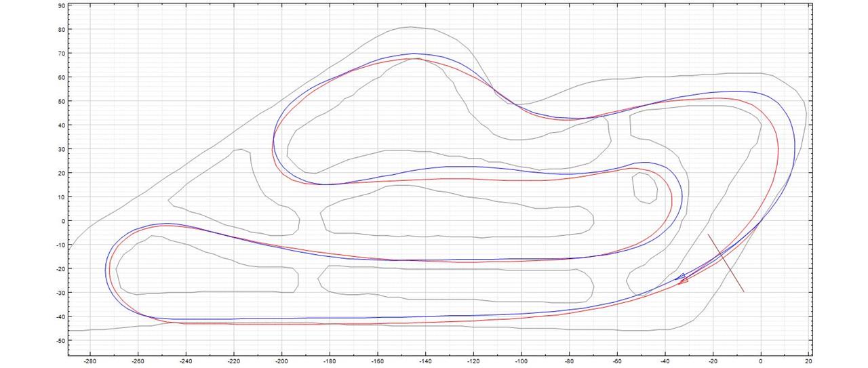Screen dimensions: 868x368
Task: Click the '-140' horizontal axis label
Action: click(x=425, y=362)
